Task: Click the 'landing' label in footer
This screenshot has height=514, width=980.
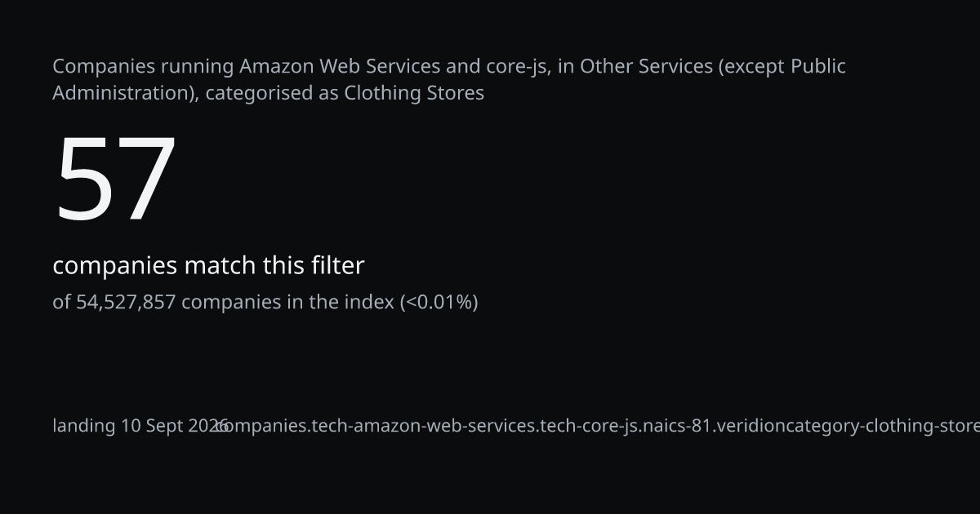Action: (x=84, y=426)
